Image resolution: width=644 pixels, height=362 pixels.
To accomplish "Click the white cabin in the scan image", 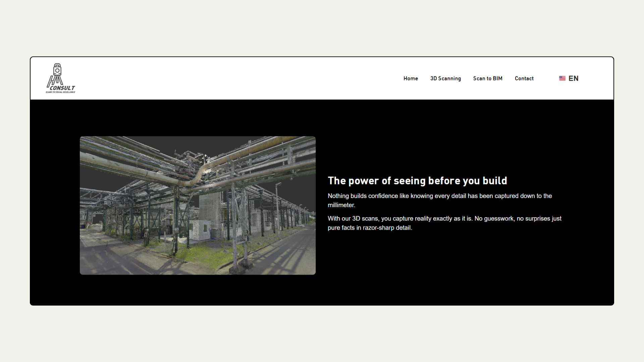I will point(200,230).
